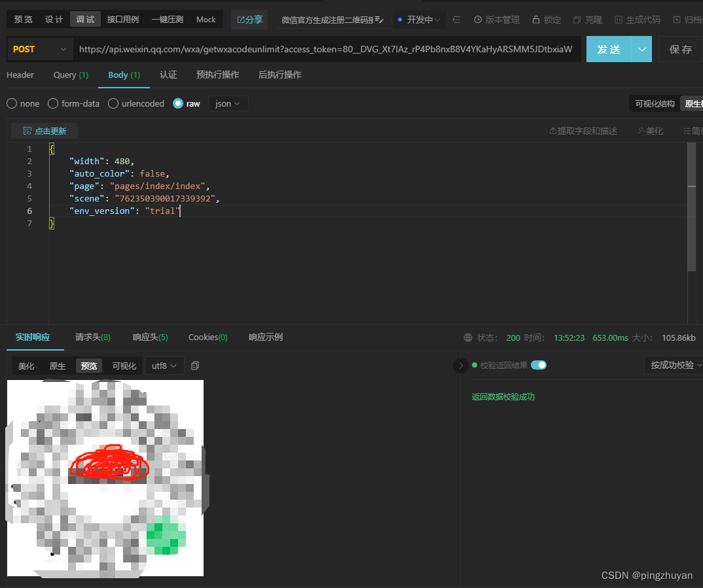Click the 点击更新 refresh icon
Image resolution: width=703 pixels, height=588 pixels.
pyautogui.click(x=27, y=131)
